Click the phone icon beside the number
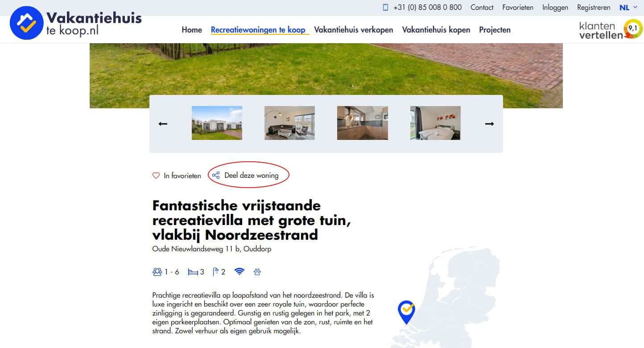The height and width of the screenshot is (348, 644). 385,8
